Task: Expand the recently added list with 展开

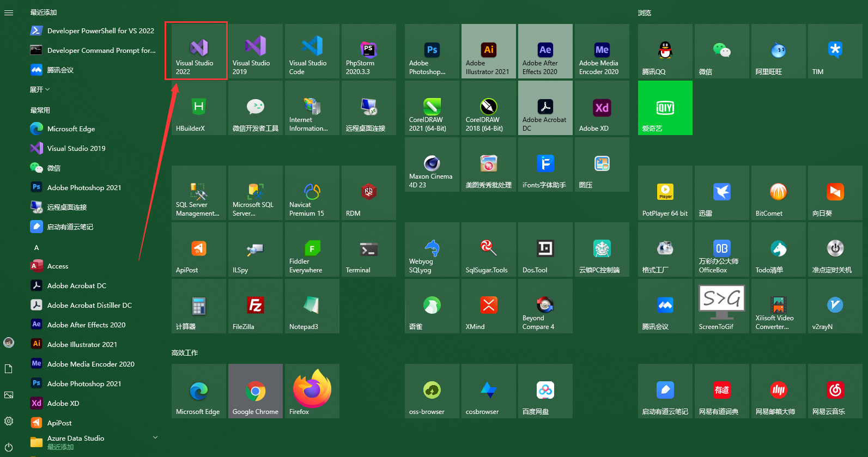Action: (x=40, y=89)
